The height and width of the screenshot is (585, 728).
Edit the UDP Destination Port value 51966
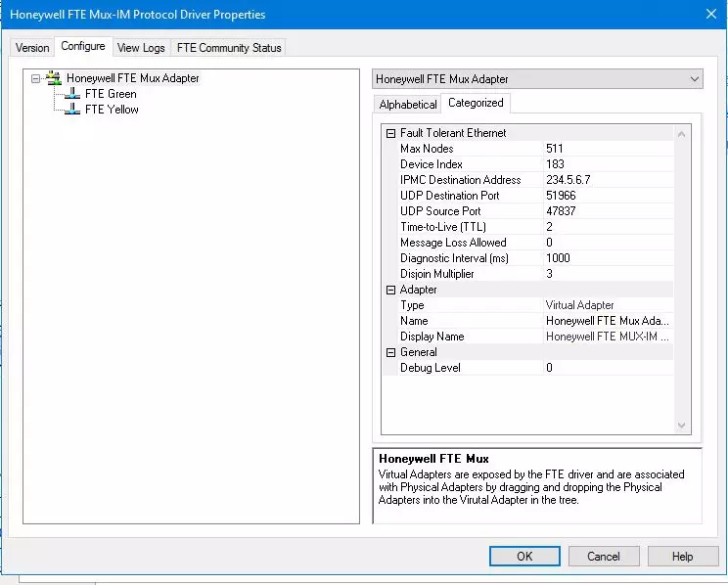click(609, 196)
